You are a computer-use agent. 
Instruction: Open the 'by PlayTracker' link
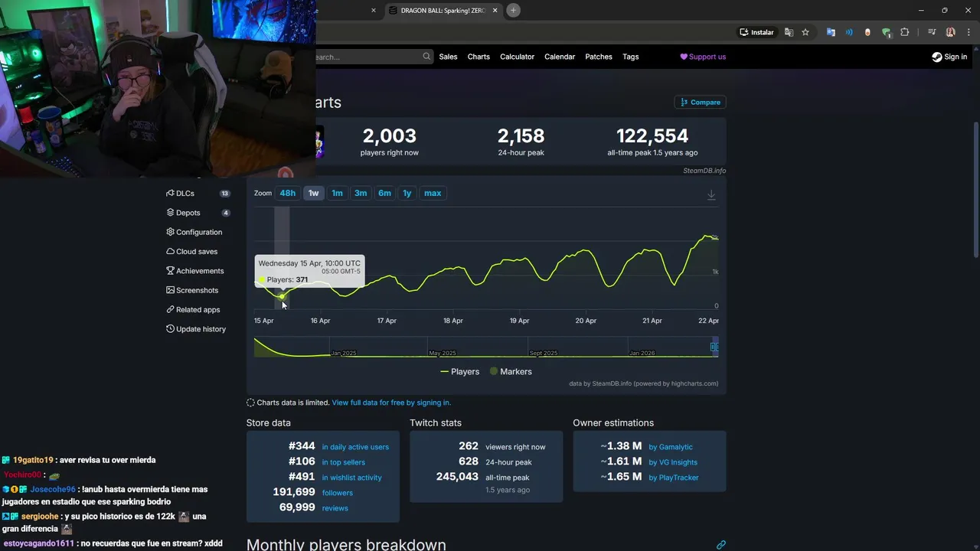pos(674,478)
